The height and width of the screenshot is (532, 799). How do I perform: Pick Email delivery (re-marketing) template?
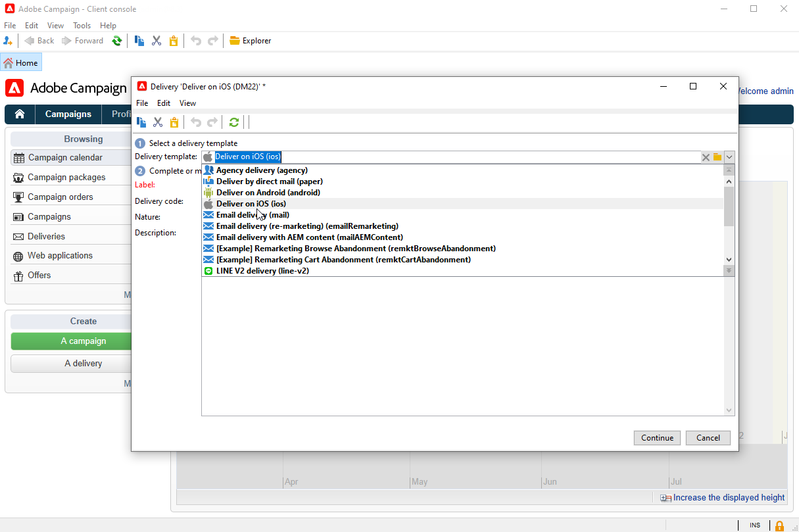pyautogui.click(x=462, y=226)
